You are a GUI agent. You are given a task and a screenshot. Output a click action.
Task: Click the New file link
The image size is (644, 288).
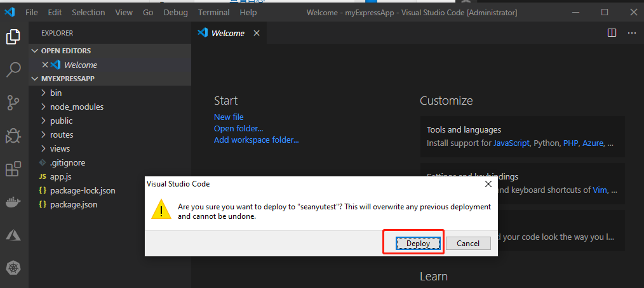[229, 117]
